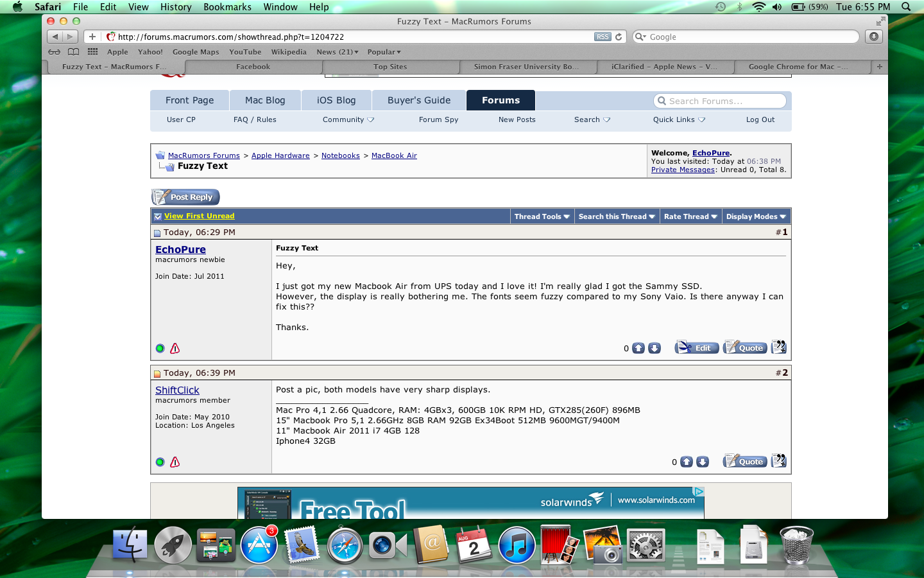Expand Thread Tools dropdown

coord(542,216)
